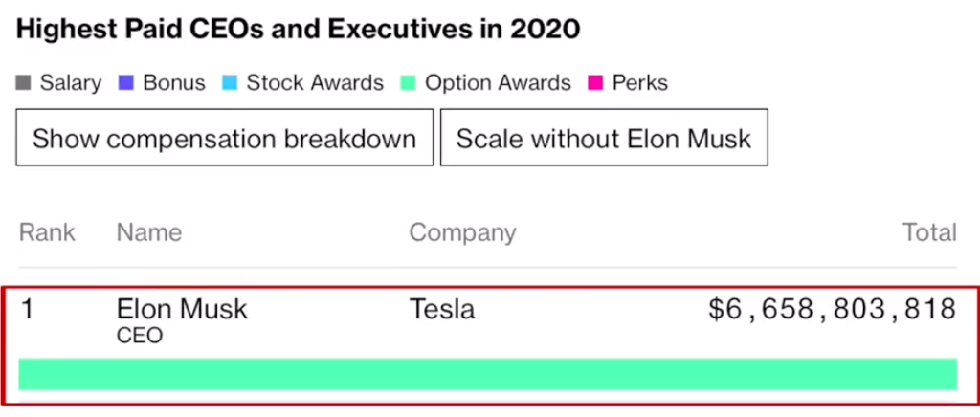Click the Show compensation breakdown button

pos(224,138)
